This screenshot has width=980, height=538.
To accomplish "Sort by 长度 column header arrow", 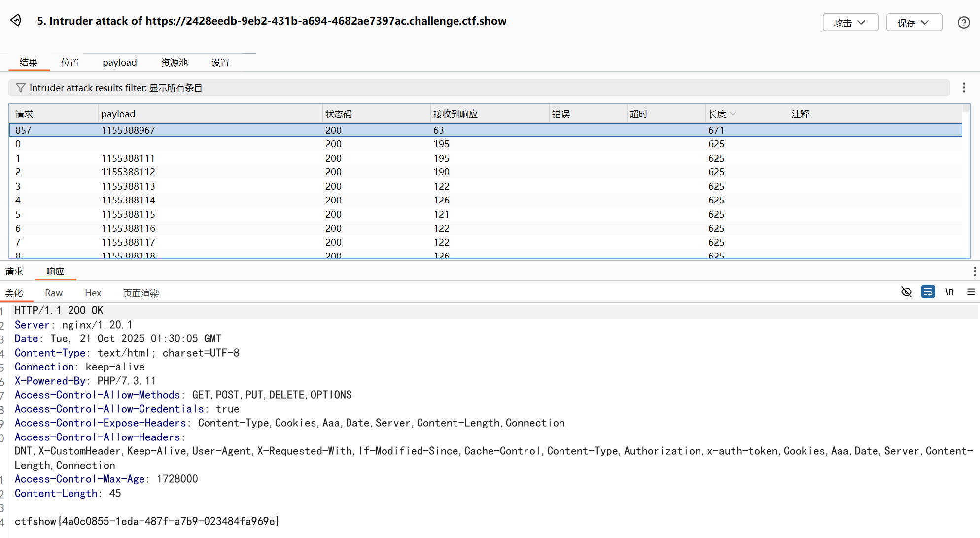I will tap(733, 114).
